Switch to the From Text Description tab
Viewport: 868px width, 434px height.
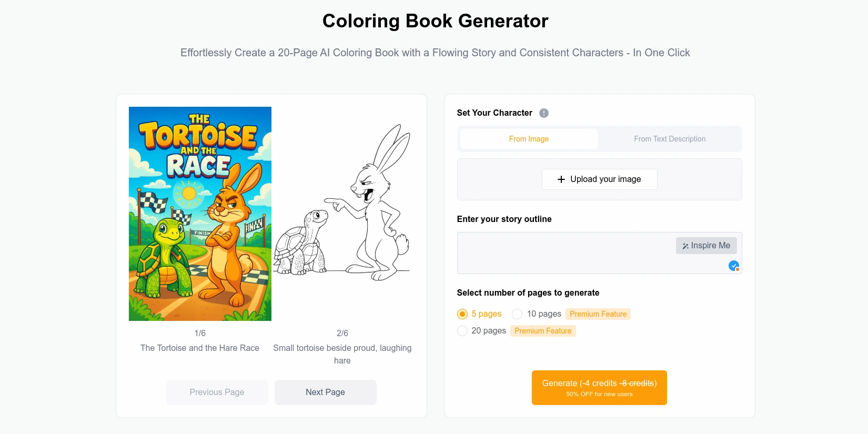[670, 138]
